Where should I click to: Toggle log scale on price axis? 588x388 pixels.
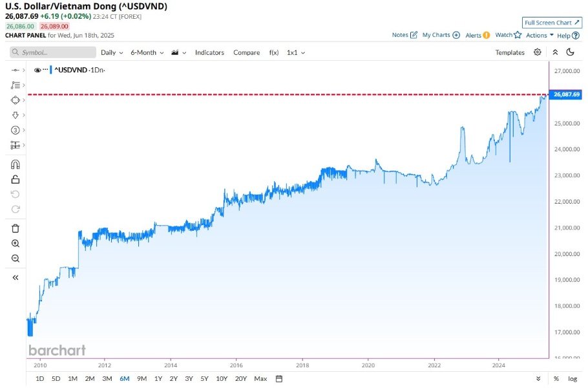tap(572, 378)
